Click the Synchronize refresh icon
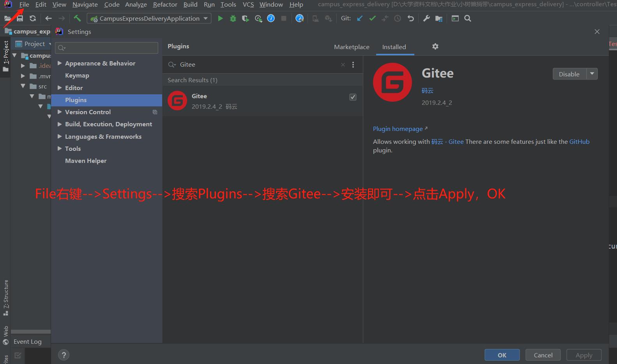The width and height of the screenshot is (617, 364). pos(33,18)
